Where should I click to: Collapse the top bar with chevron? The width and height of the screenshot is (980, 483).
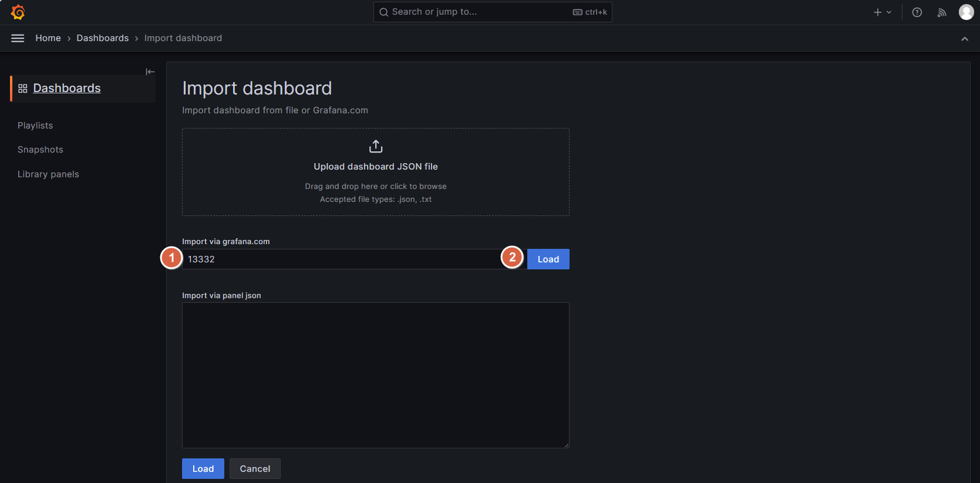point(965,39)
